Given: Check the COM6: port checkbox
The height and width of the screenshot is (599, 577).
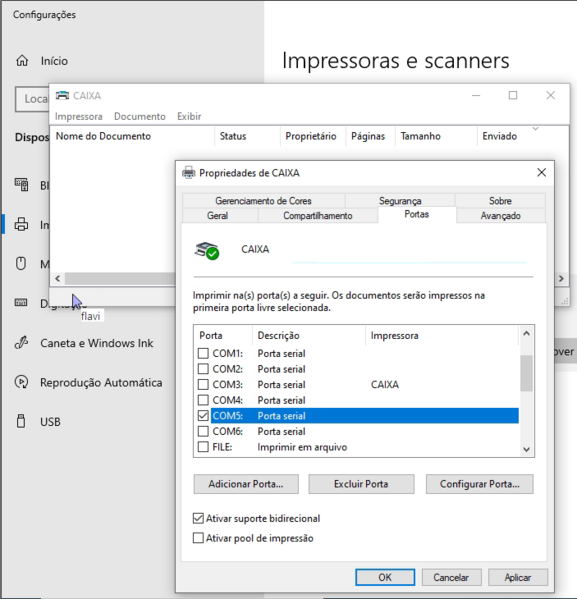Looking at the screenshot, I should [203, 431].
